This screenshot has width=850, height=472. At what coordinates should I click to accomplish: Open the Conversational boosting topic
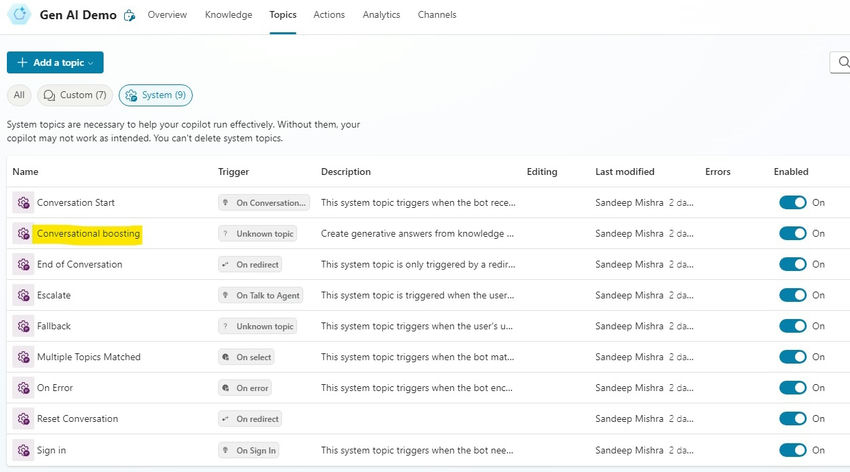click(88, 234)
